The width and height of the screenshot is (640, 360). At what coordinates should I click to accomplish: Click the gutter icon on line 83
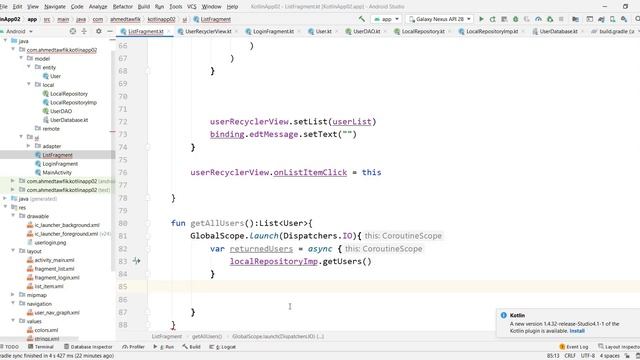[136, 260]
